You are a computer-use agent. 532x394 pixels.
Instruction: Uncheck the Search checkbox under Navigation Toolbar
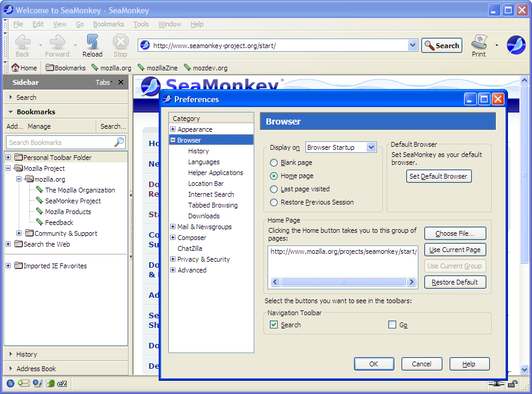coord(274,324)
